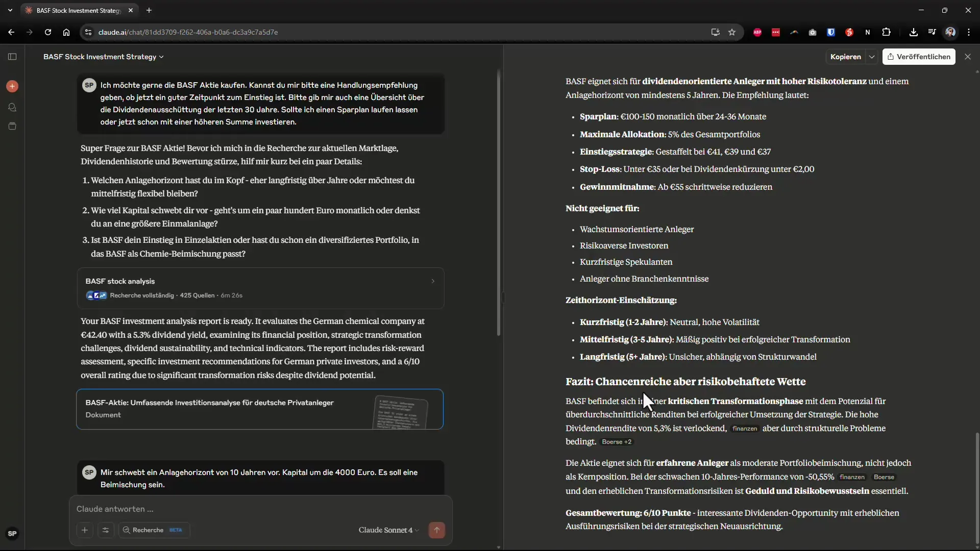This screenshot has width=980, height=551.
Task: Open a new browser tab
Action: (x=149, y=10)
